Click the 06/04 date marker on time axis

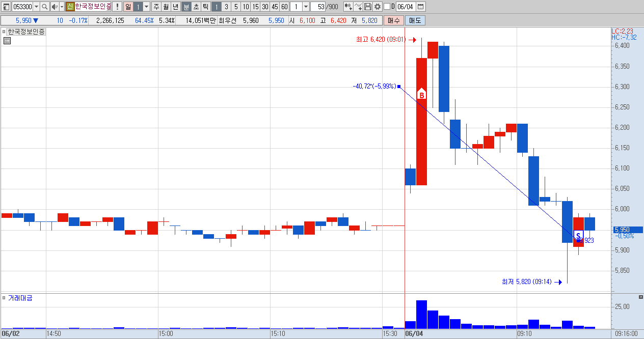(414, 334)
